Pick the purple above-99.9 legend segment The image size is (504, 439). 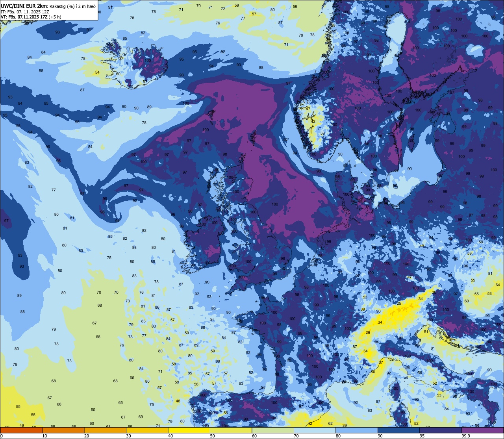(482, 430)
